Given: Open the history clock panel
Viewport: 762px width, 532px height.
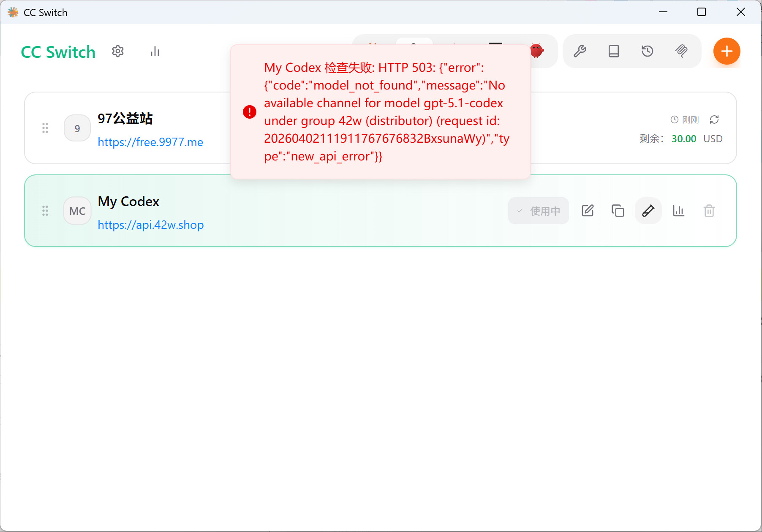Looking at the screenshot, I should [648, 51].
